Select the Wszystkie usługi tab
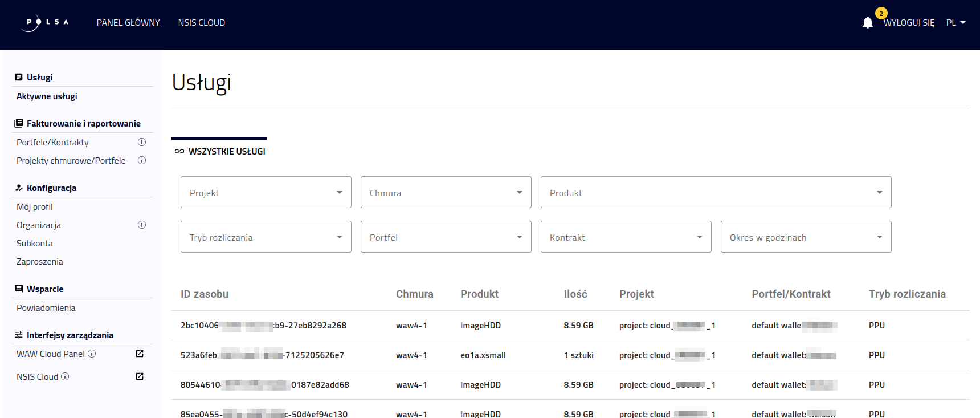This screenshot has width=980, height=418. [x=220, y=151]
